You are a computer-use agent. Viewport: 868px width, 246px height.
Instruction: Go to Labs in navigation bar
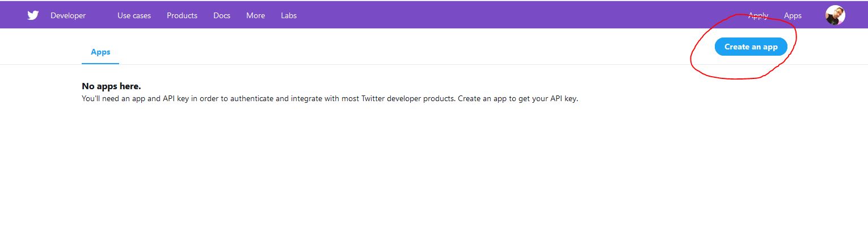[x=289, y=15]
